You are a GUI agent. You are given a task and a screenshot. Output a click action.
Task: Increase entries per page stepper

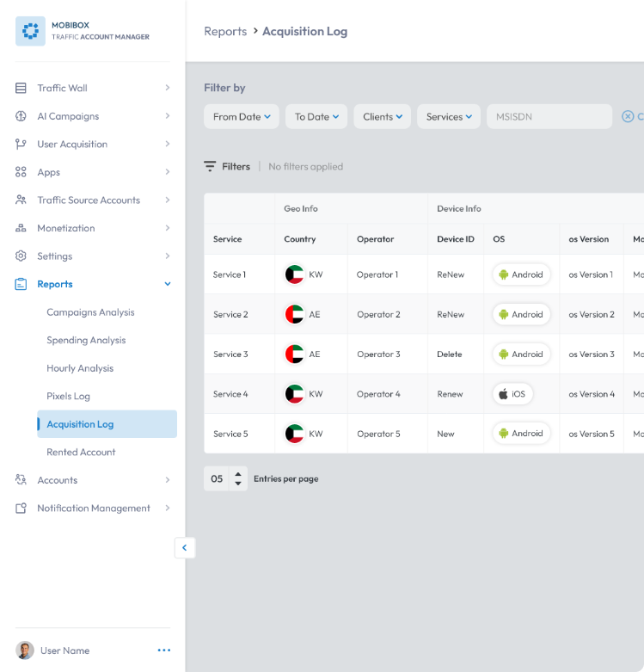click(x=238, y=474)
